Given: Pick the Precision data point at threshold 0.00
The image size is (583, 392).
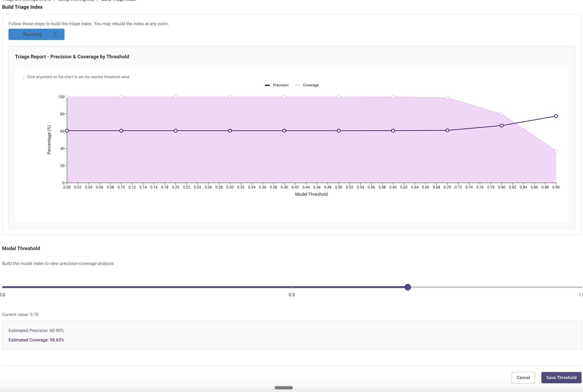Looking at the screenshot, I should click(67, 131).
